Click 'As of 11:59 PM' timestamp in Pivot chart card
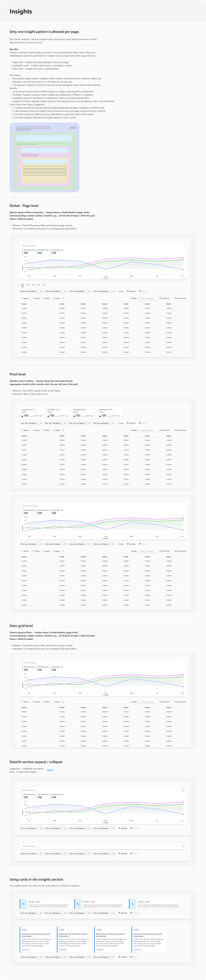This screenshot has height=980, width=206. coord(31,506)
